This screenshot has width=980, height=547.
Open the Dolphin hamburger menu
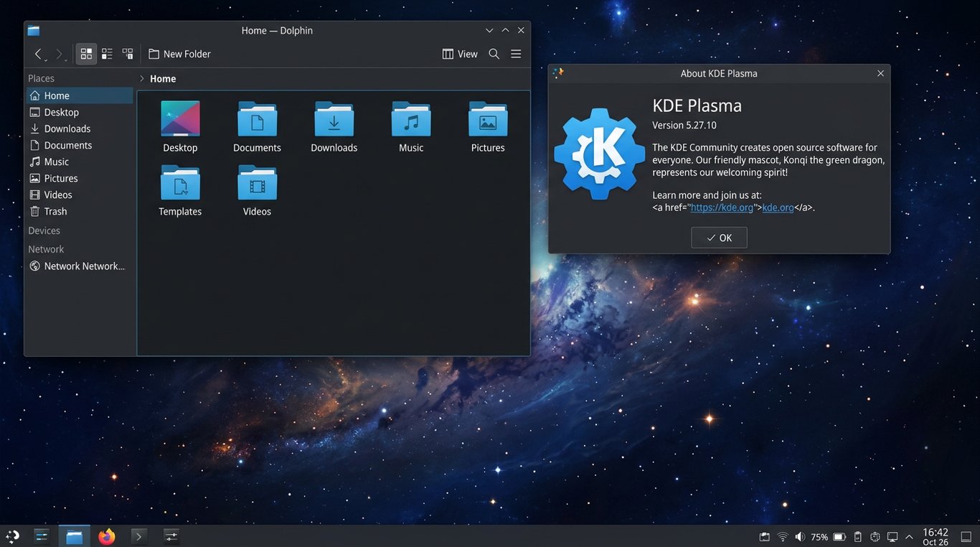[516, 53]
